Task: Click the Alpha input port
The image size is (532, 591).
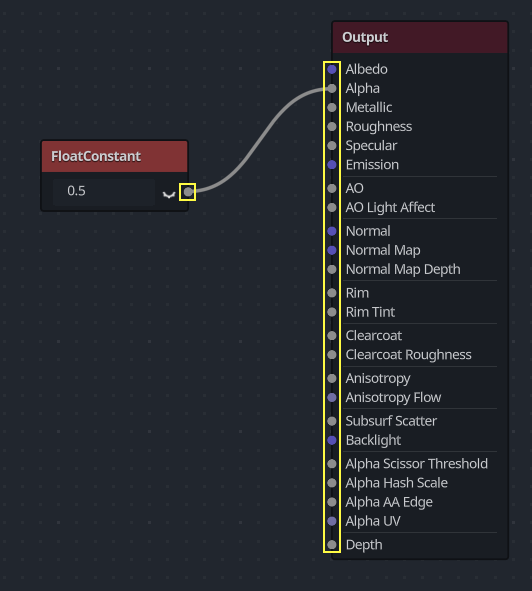Action: pos(332,89)
